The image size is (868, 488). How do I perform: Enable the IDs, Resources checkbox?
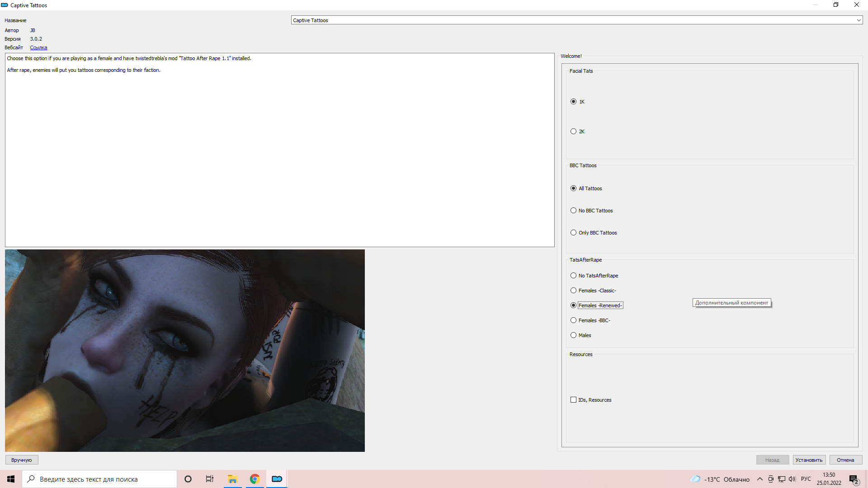[573, 400]
